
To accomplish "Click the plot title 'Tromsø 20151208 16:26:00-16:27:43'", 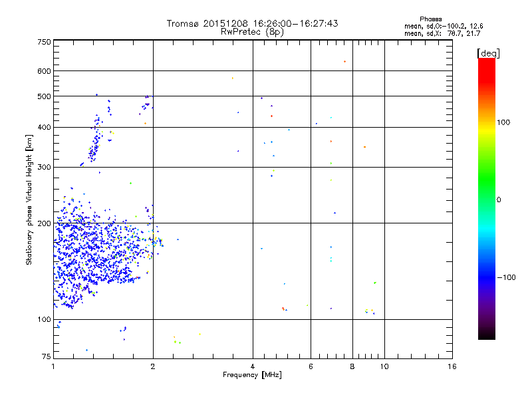I will 252,23.
